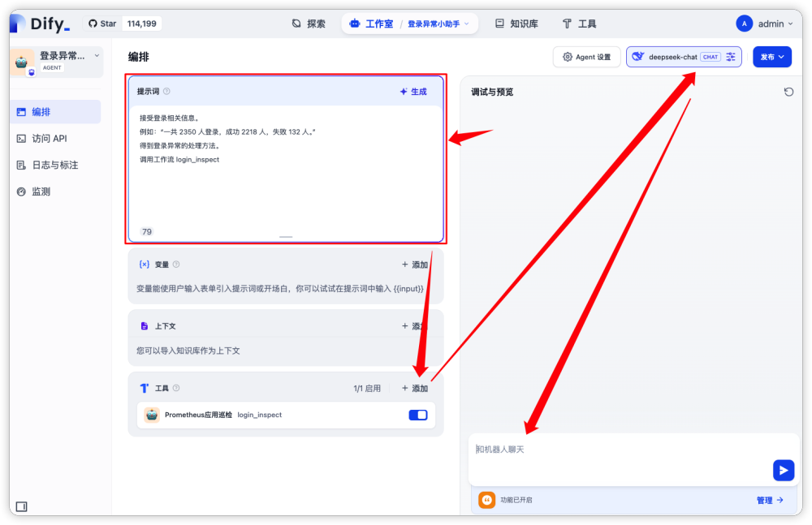
Task: Click the 工具 section help icon
Action: click(x=176, y=388)
